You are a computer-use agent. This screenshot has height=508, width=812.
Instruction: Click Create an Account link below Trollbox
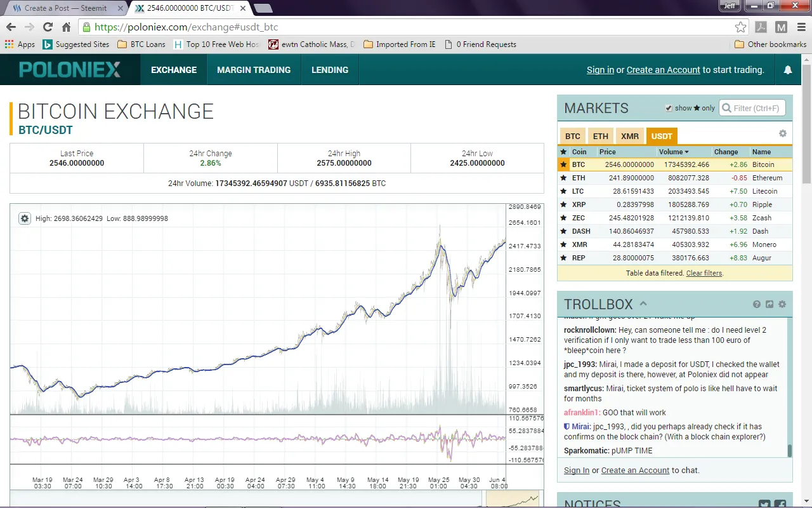tap(635, 471)
